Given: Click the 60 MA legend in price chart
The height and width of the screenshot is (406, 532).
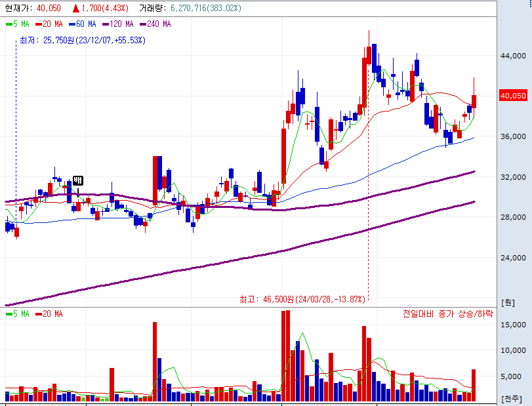Looking at the screenshot, I should 83,24.
